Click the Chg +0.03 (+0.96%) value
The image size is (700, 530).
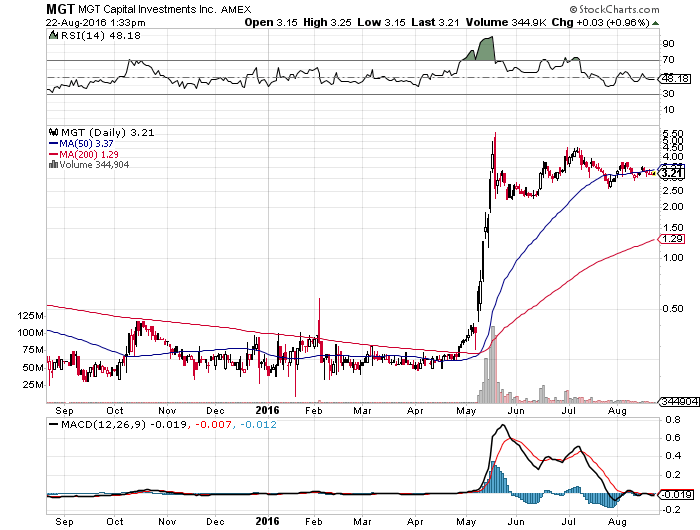(x=600, y=22)
